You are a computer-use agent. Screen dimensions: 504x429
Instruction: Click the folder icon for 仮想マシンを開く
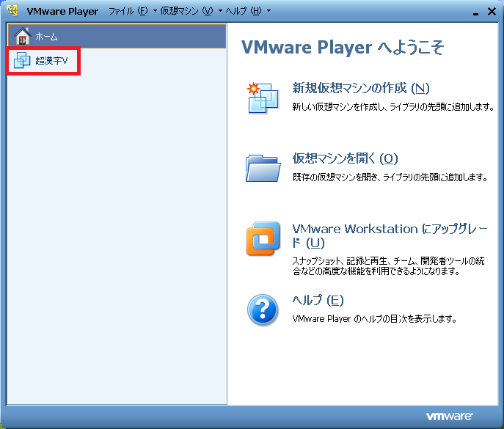pos(263,167)
